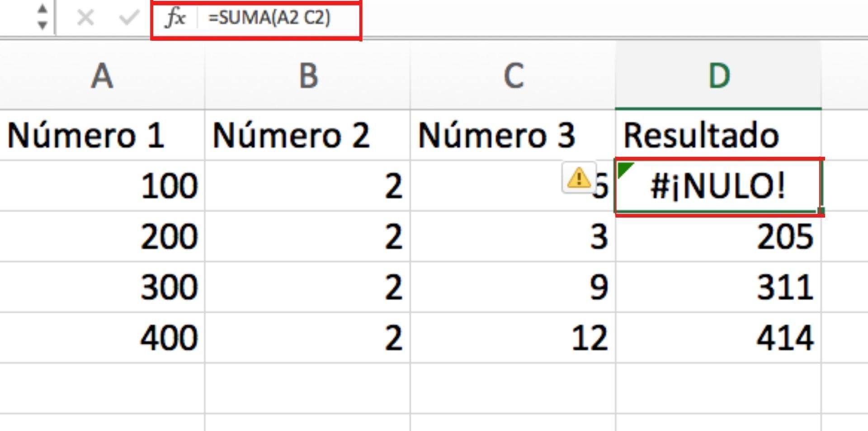Select column B by its header
The image size is (868, 431).
308,76
